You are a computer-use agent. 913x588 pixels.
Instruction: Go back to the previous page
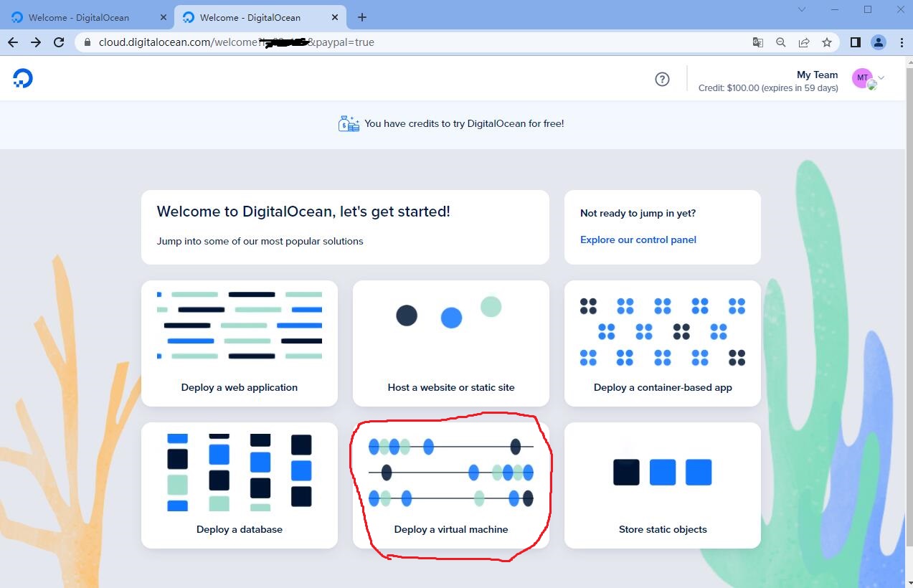click(13, 42)
